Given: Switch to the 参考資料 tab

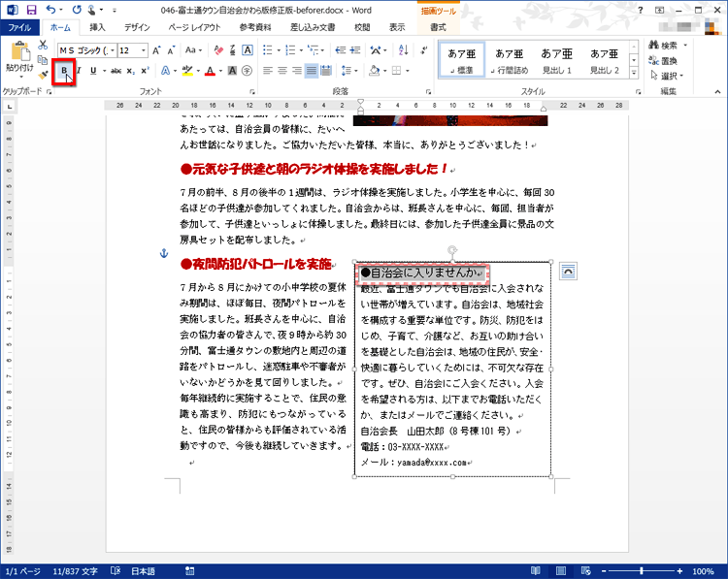Looking at the screenshot, I should coord(255,27).
